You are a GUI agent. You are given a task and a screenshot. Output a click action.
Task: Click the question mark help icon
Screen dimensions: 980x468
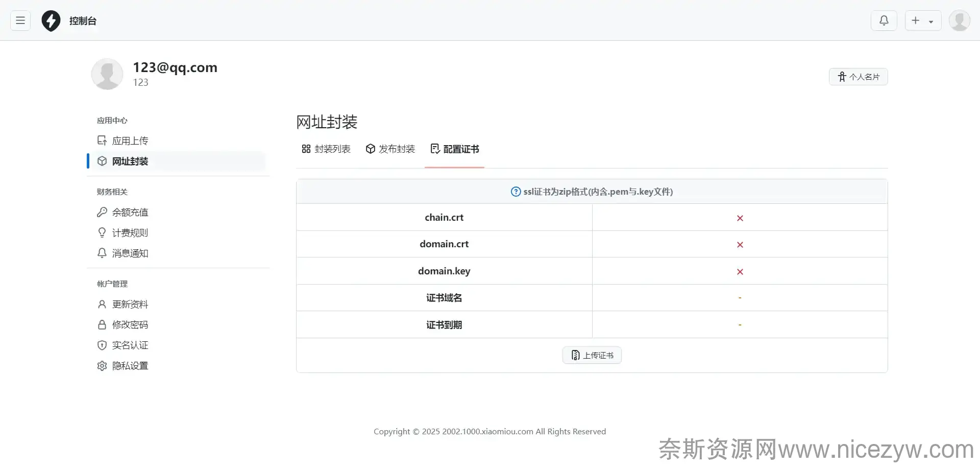pos(516,192)
